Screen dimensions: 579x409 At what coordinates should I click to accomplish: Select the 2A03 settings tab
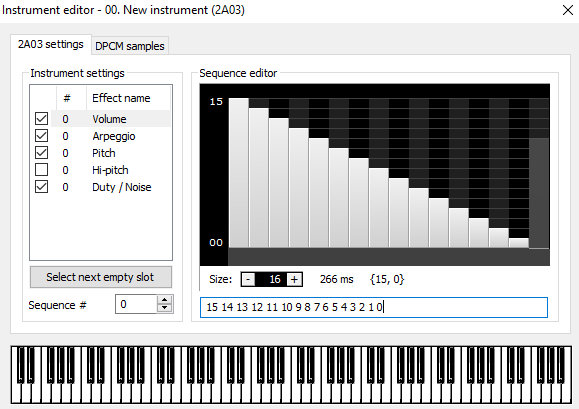pos(51,44)
